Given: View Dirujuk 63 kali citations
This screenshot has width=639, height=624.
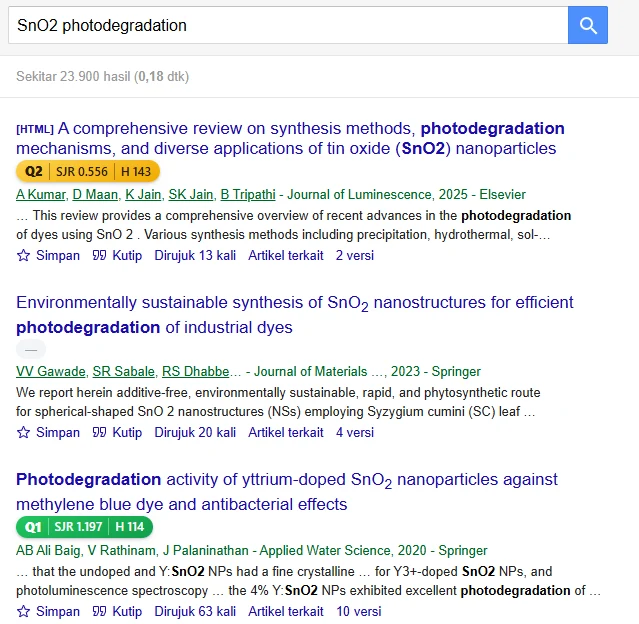Looking at the screenshot, I should coord(195,611).
